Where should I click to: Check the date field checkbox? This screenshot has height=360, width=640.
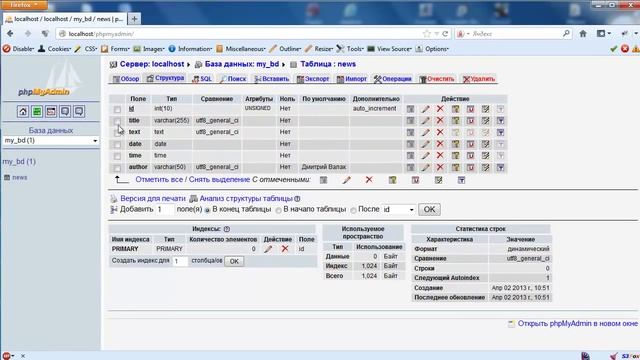point(118,144)
